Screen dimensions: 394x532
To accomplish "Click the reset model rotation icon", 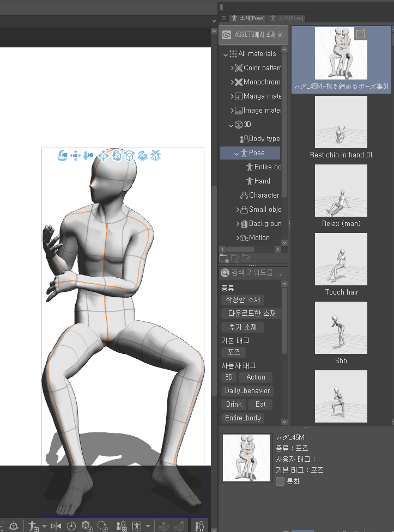I will tap(102, 526).
